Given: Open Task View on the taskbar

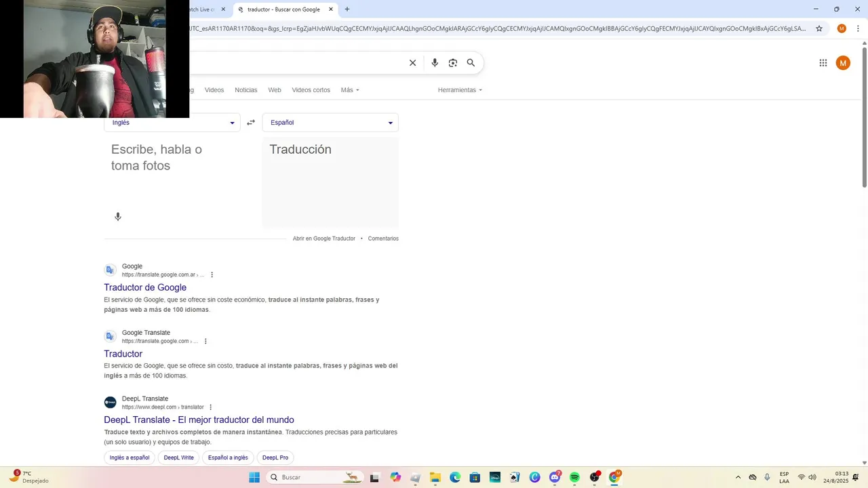Looking at the screenshot, I should [x=374, y=477].
